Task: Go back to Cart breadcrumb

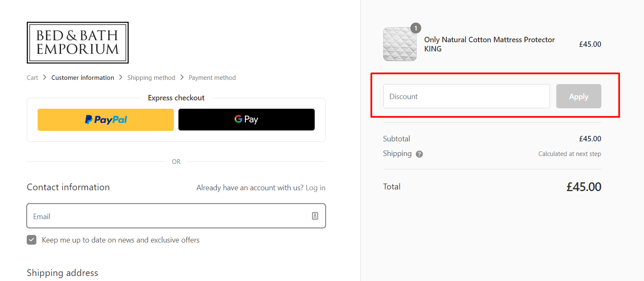Action: pos(32,78)
